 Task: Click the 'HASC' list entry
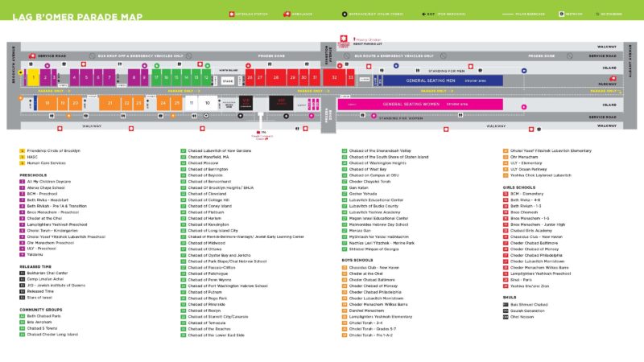point(32,157)
